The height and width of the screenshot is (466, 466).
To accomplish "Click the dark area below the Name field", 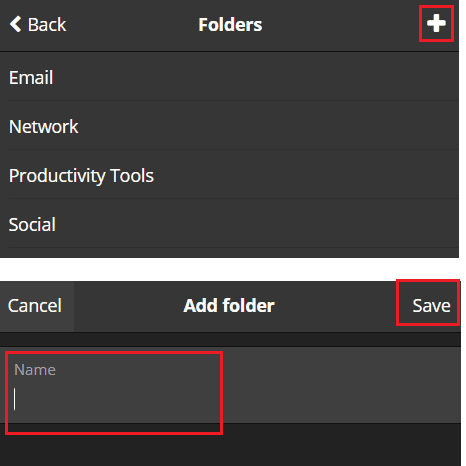I will (x=231, y=448).
